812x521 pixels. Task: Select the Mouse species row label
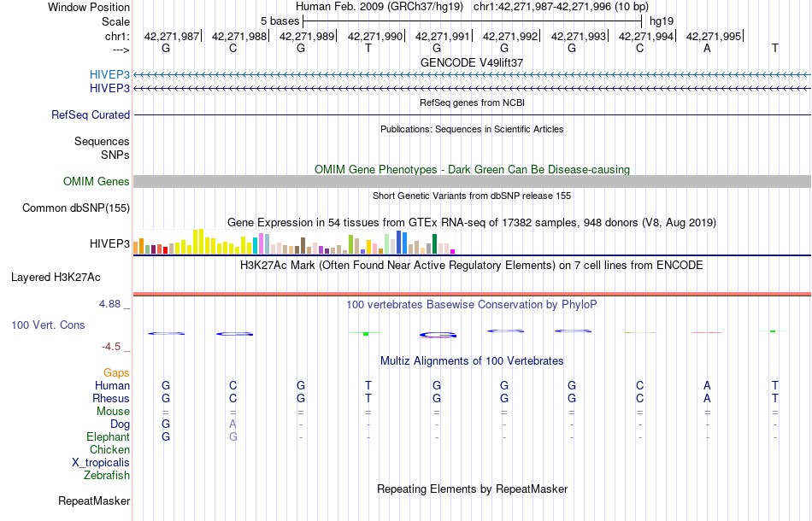point(113,412)
